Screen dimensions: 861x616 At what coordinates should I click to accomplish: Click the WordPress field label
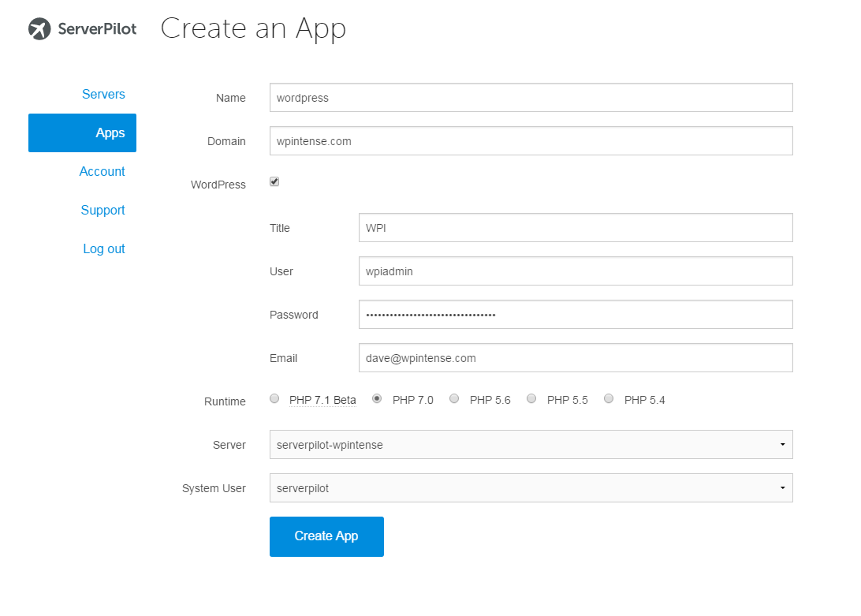218,185
